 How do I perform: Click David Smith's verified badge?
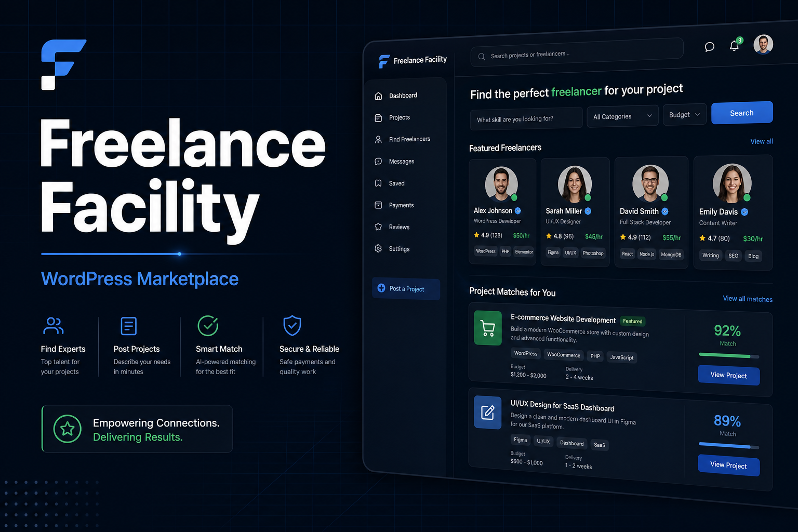coord(665,211)
